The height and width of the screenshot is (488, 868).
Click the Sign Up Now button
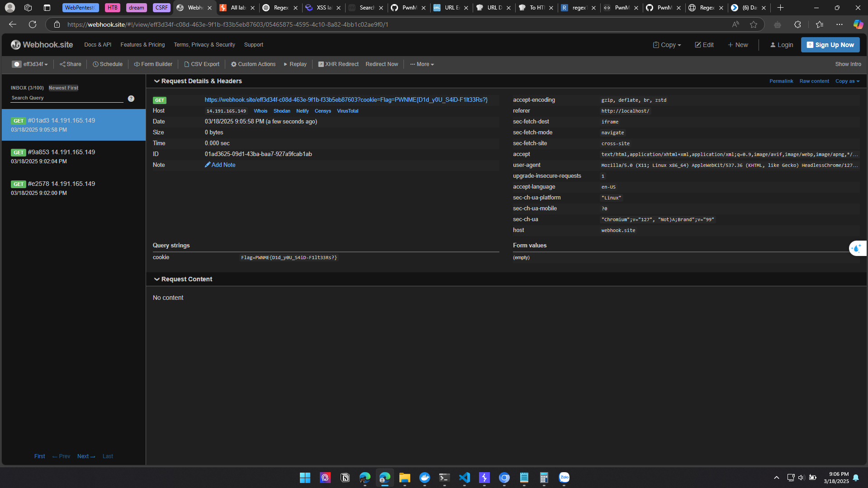pyautogui.click(x=830, y=45)
